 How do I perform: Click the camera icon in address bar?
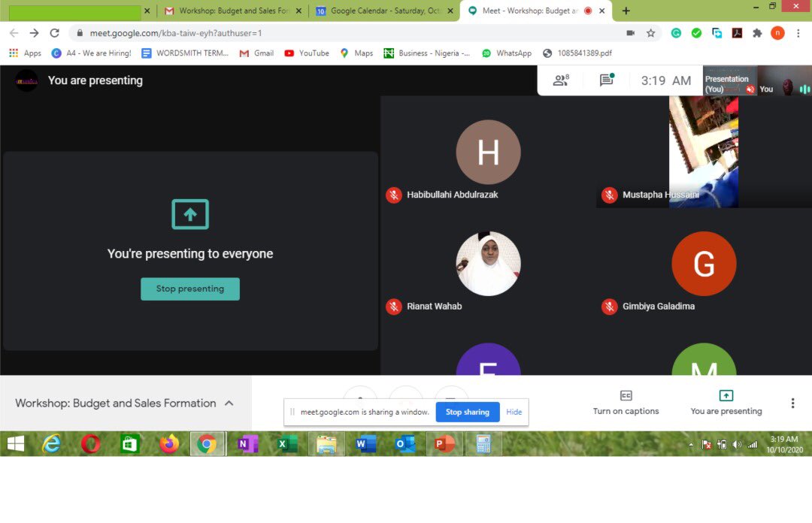coord(630,33)
